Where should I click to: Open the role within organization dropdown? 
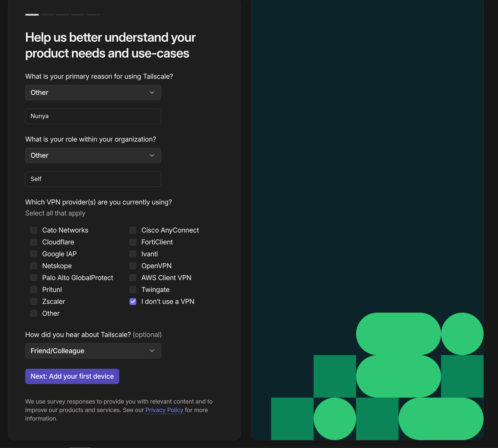coord(93,155)
